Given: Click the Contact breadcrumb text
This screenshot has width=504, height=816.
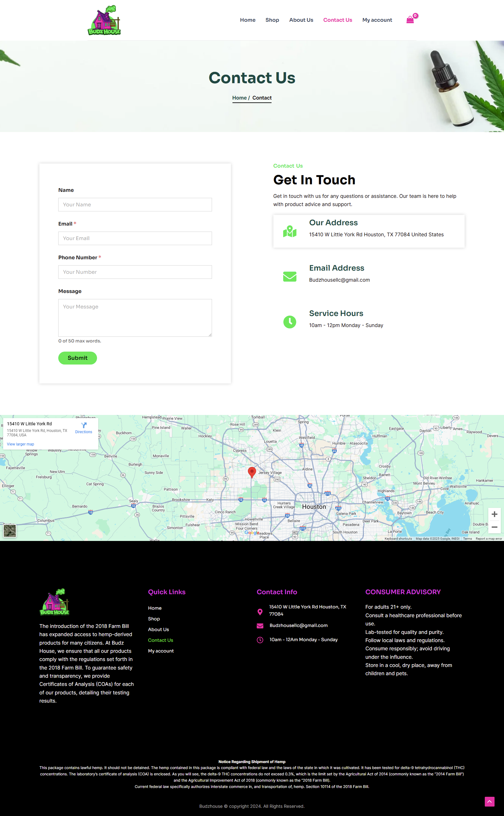Looking at the screenshot, I should coord(262,98).
